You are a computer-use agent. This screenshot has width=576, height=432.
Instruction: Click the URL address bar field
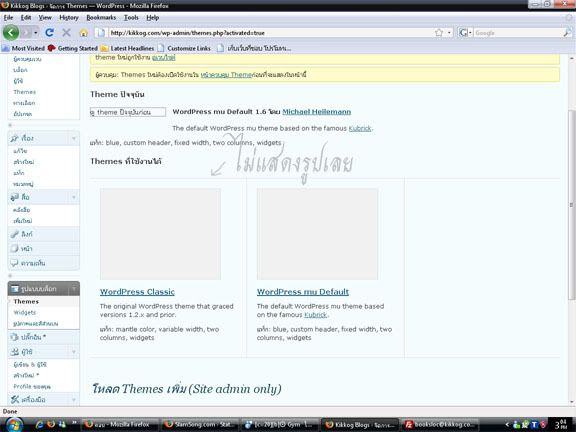pyautogui.click(x=272, y=33)
